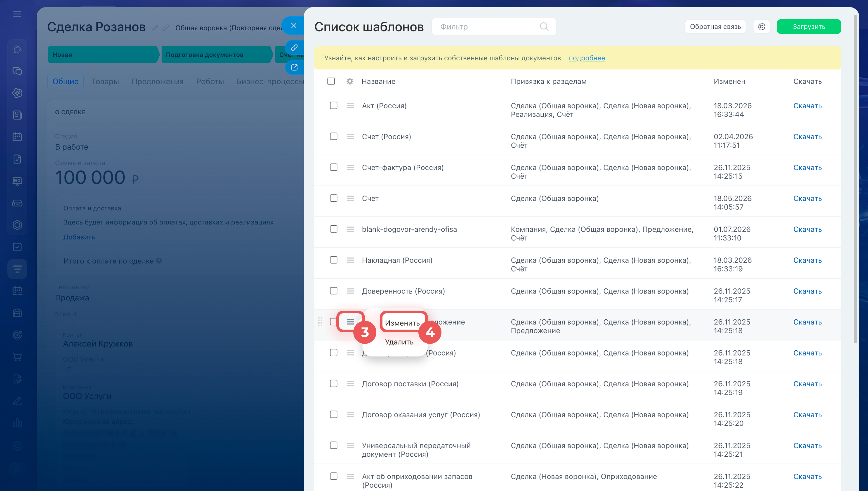Check the blank-dogovor-arendy-ofisa template checkbox
The width and height of the screenshot is (868, 491).
334,229
